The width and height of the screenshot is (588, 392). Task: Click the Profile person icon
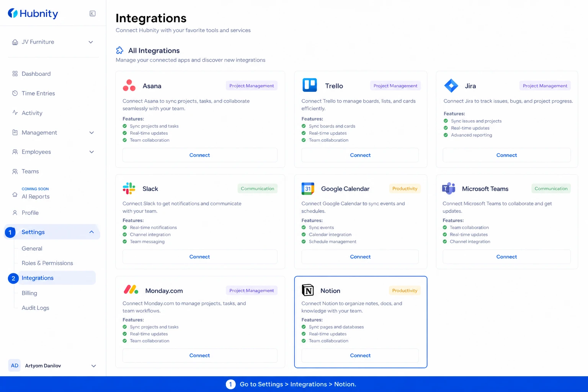click(x=15, y=213)
